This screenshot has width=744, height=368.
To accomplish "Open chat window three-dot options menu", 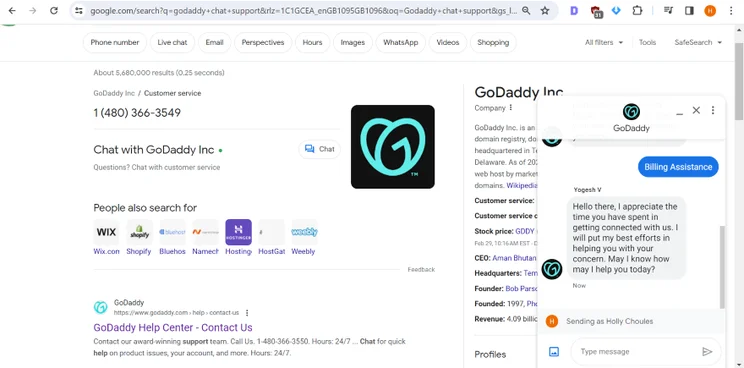I will [x=713, y=110].
